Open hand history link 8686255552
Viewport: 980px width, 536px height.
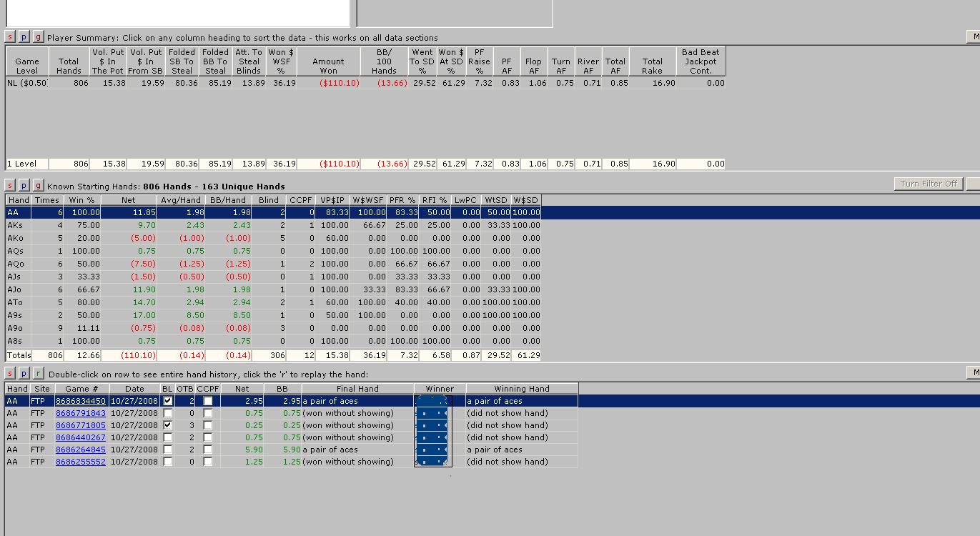point(80,462)
